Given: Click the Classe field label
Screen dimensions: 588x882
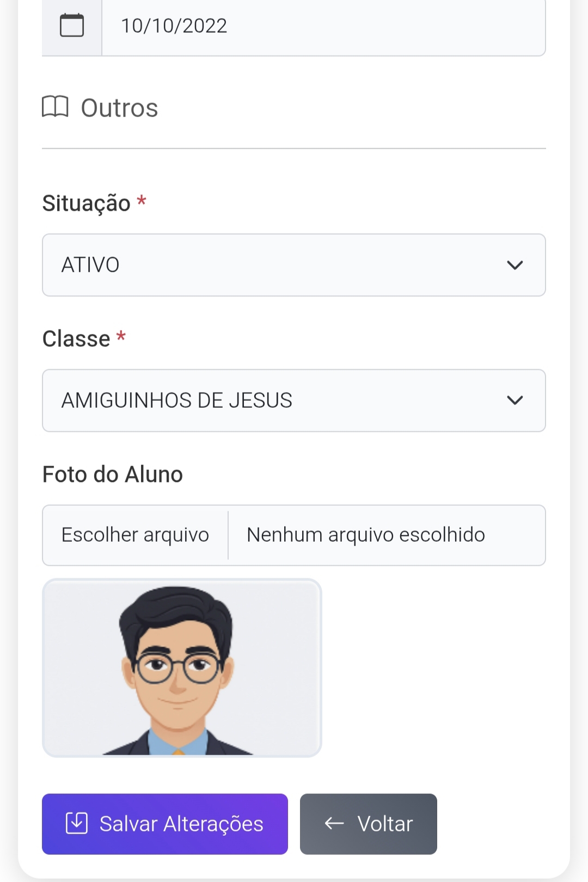Looking at the screenshot, I should point(76,339).
